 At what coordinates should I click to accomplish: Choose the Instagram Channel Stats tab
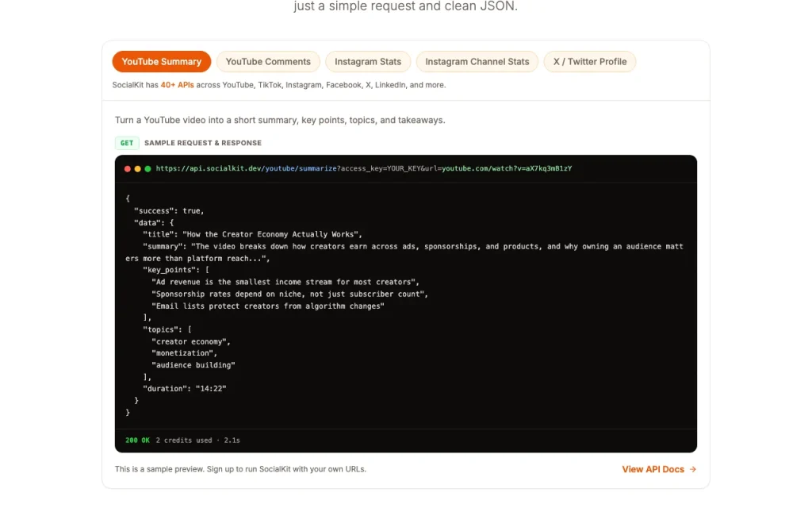coord(477,62)
